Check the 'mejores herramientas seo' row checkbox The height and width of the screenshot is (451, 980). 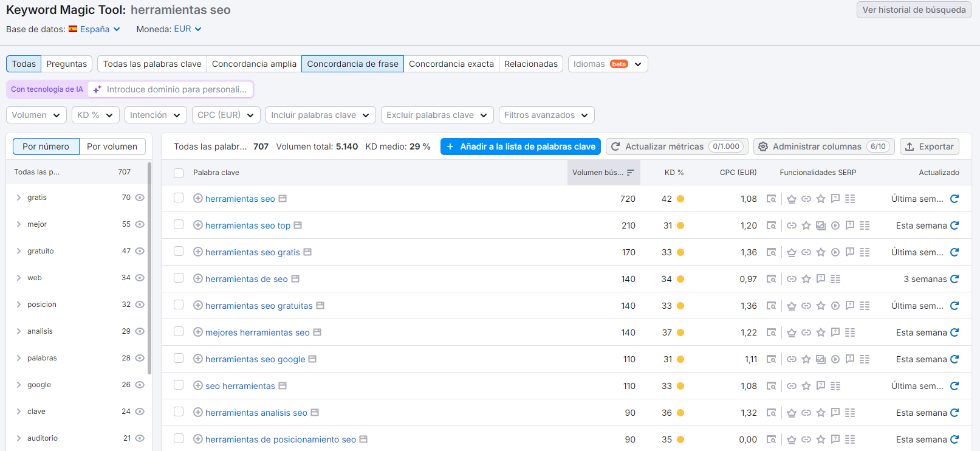click(179, 331)
